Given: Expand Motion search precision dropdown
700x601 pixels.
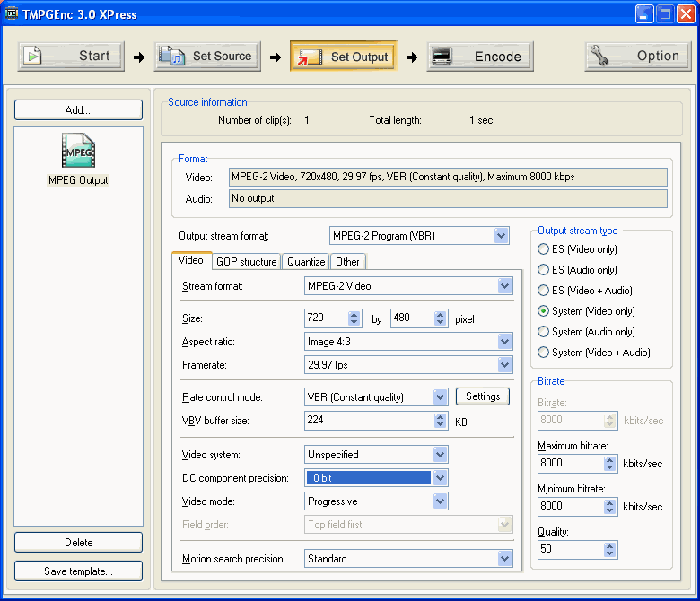Looking at the screenshot, I should pyautogui.click(x=505, y=559).
